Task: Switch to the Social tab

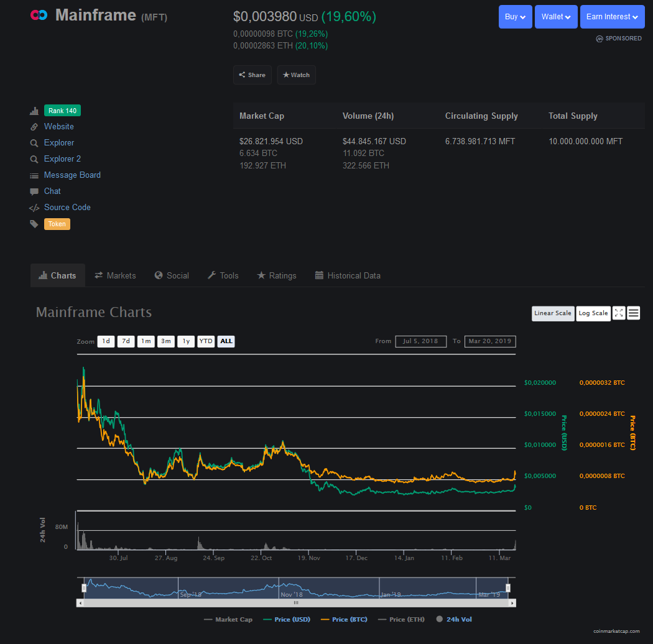Action: point(172,275)
